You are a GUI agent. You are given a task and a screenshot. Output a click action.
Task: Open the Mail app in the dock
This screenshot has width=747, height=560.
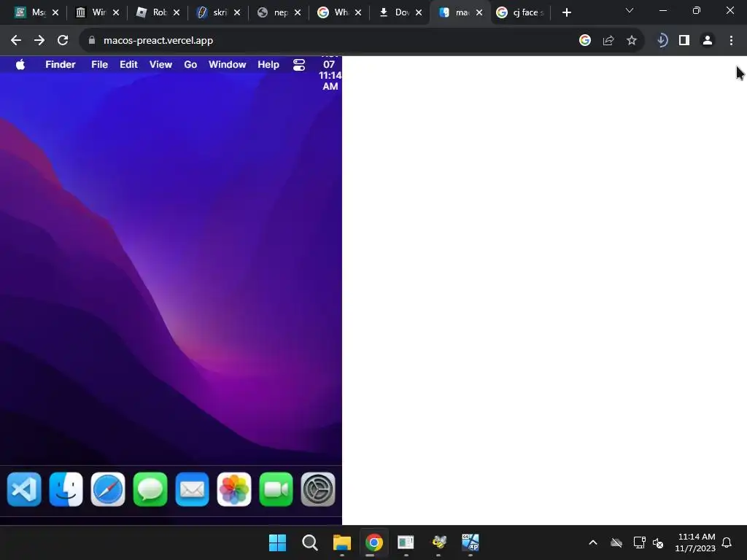(x=192, y=489)
